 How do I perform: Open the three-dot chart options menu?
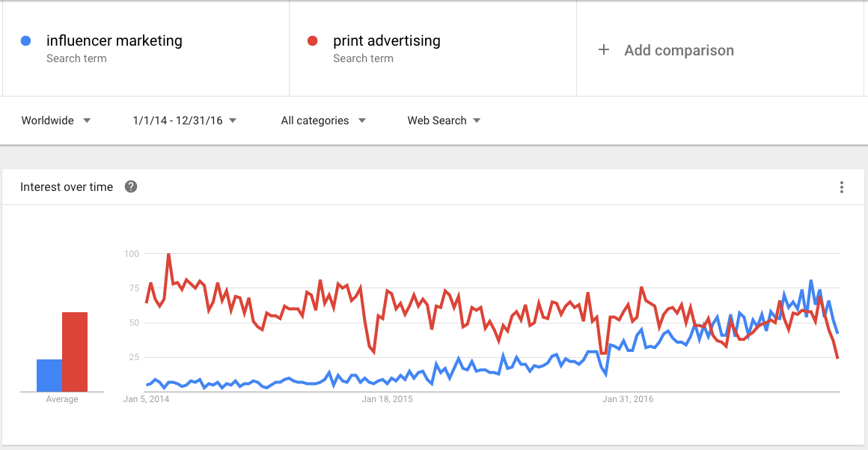click(x=841, y=187)
